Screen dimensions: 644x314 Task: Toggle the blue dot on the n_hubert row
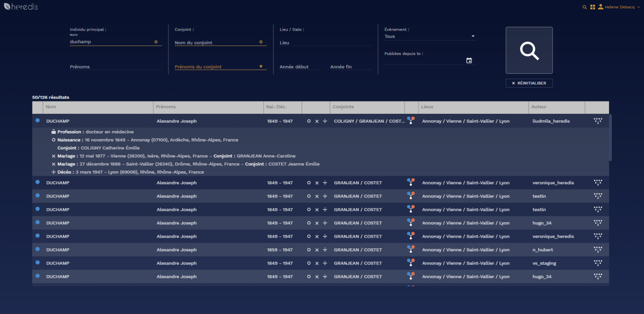(x=37, y=249)
